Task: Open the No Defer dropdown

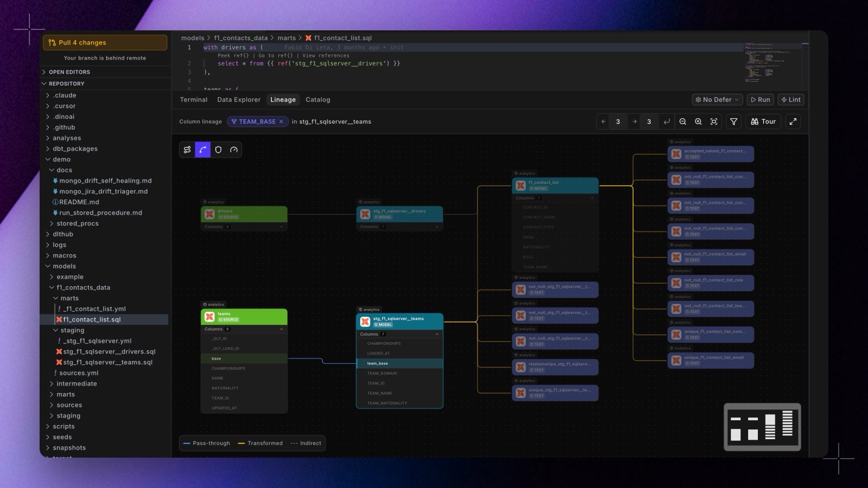Action: click(717, 100)
